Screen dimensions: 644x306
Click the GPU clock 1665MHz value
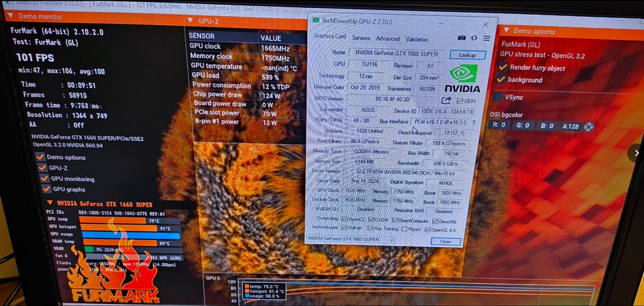tap(275, 48)
